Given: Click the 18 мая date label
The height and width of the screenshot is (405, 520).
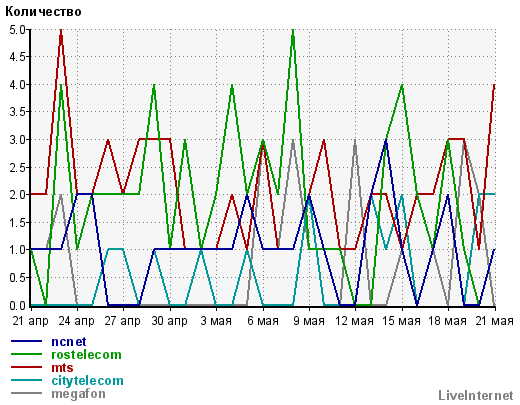Looking at the screenshot, I should pyautogui.click(x=447, y=321).
